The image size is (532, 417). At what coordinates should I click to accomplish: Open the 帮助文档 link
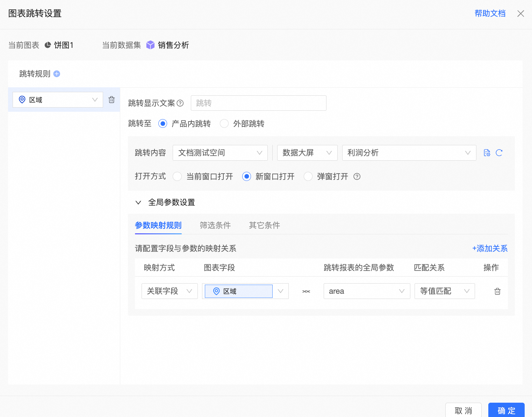pyautogui.click(x=490, y=13)
